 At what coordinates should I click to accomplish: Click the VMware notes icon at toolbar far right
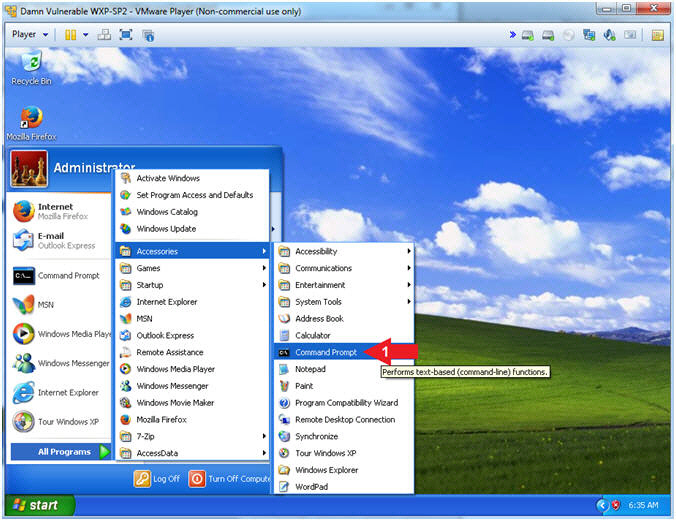(657, 35)
